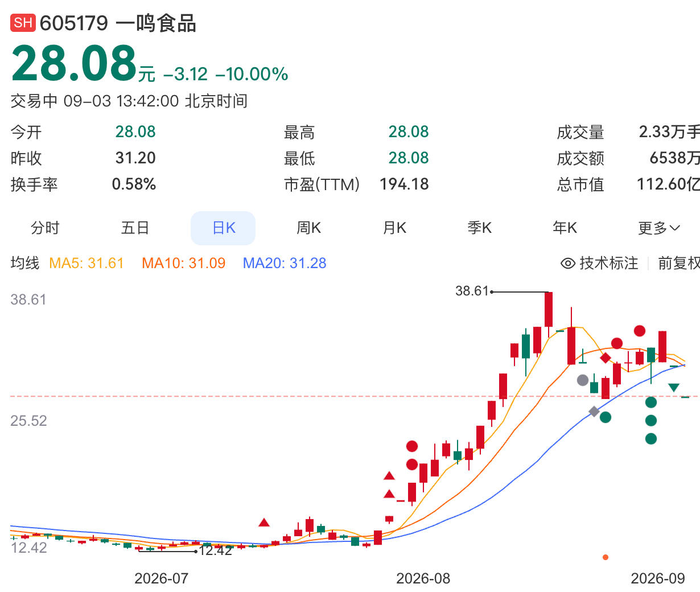700x592 pixels.
Task: Click the small orange dot below chart
Action: point(606,557)
